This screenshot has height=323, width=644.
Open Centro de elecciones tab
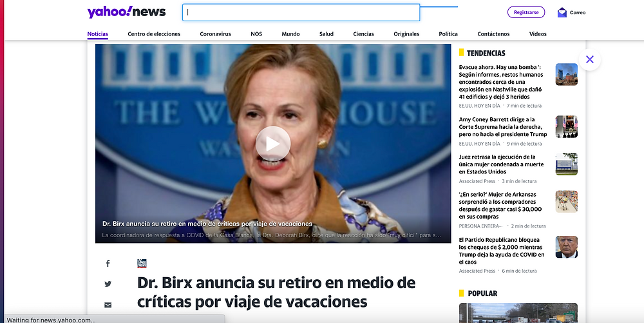tap(154, 34)
